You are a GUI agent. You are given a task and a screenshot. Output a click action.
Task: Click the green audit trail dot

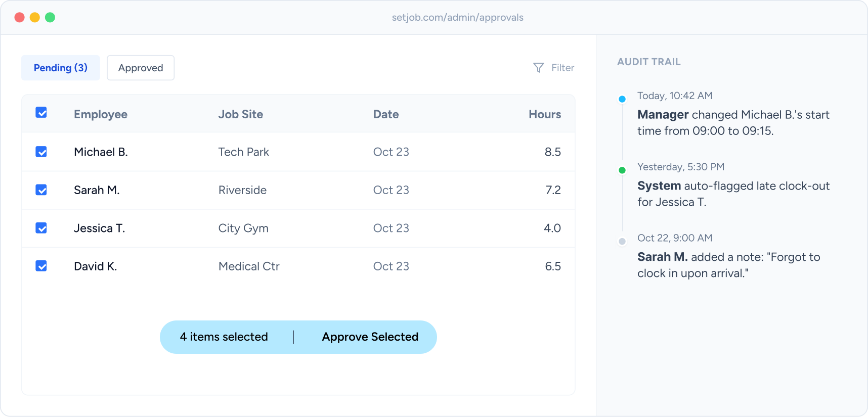pyautogui.click(x=622, y=170)
